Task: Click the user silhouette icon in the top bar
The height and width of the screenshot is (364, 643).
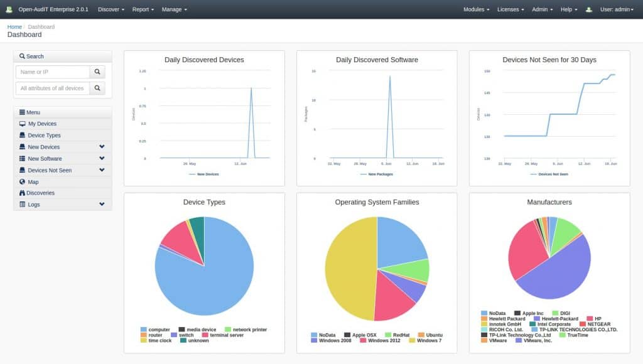Action: pyautogui.click(x=587, y=9)
